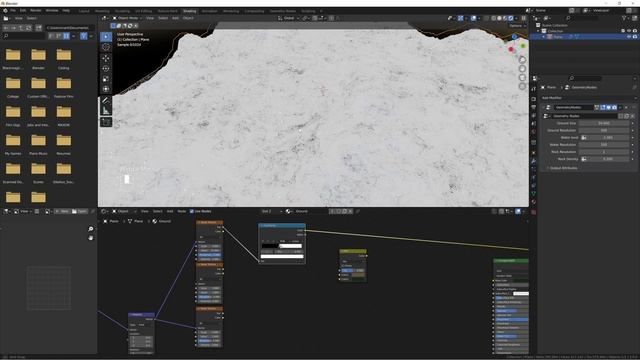Click Plane breadcrumb in shader editor
This screenshot has width=640, height=360.
(111, 221)
